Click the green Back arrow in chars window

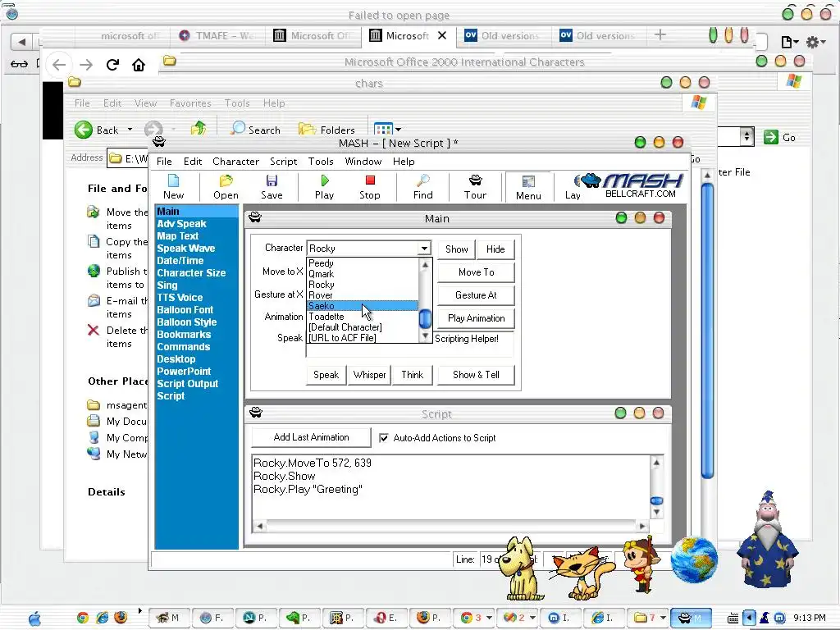tap(83, 130)
